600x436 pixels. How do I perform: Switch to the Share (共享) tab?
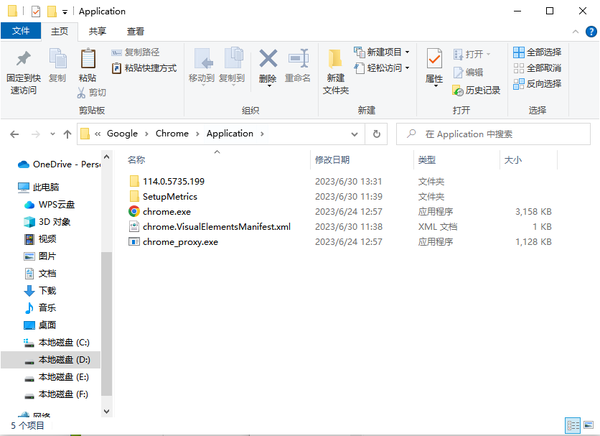click(x=97, y=31)
